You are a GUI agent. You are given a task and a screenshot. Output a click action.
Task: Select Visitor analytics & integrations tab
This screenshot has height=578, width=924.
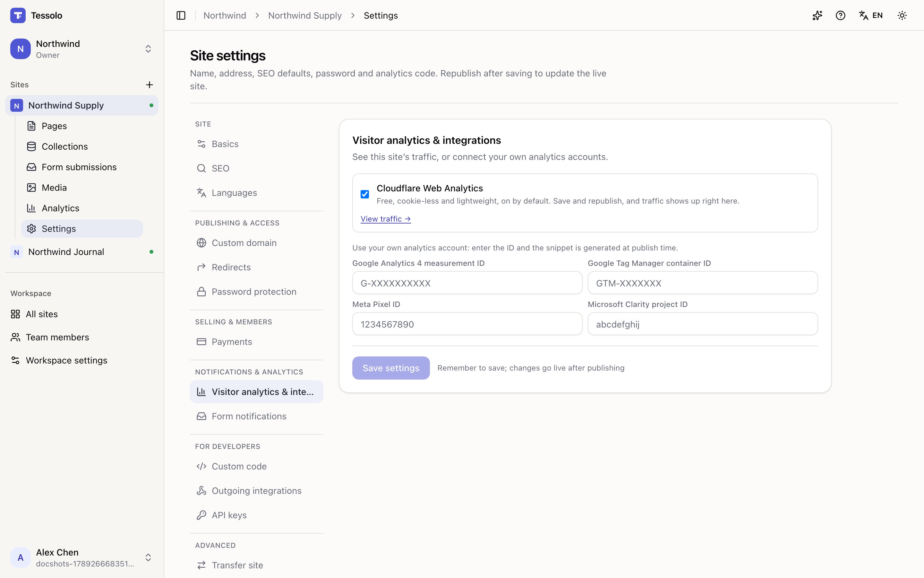coord(257,392)
